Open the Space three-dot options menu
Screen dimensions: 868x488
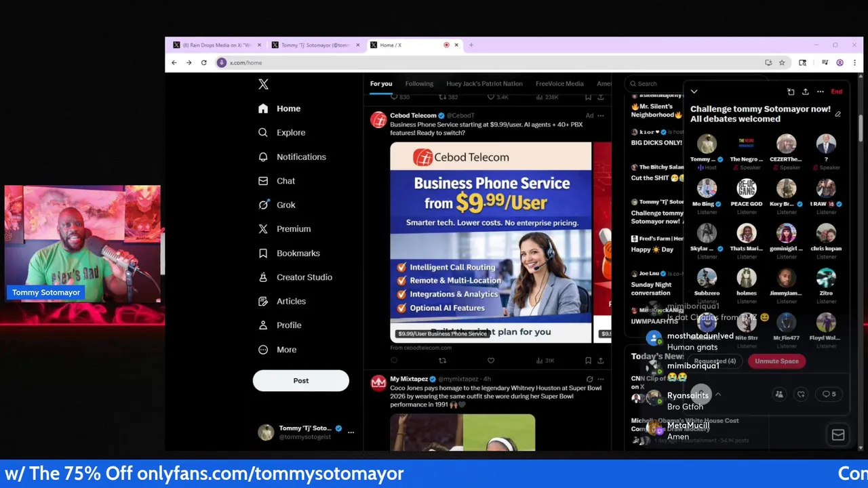pos(820,91)
